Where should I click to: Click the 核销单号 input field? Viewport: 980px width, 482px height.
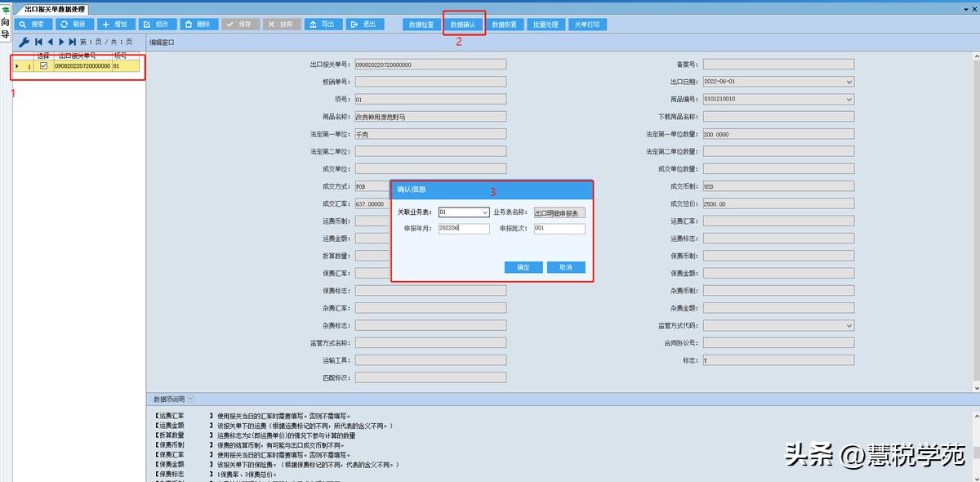click(x=430, y=82)
